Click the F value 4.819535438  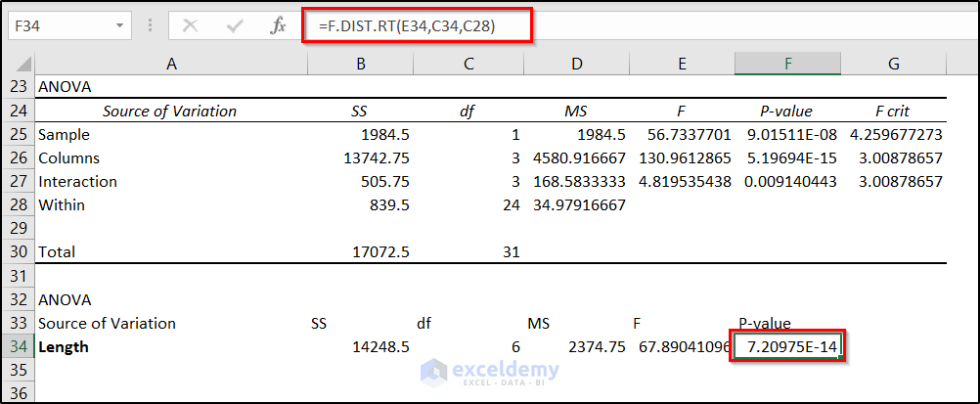tap(686, 181)
